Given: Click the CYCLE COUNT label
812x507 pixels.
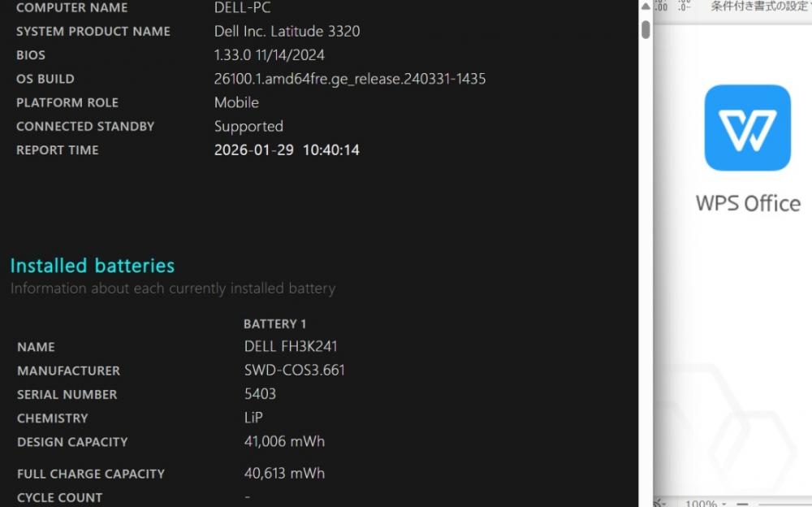Looking at the screenshot, I should (x=59, y=498).
